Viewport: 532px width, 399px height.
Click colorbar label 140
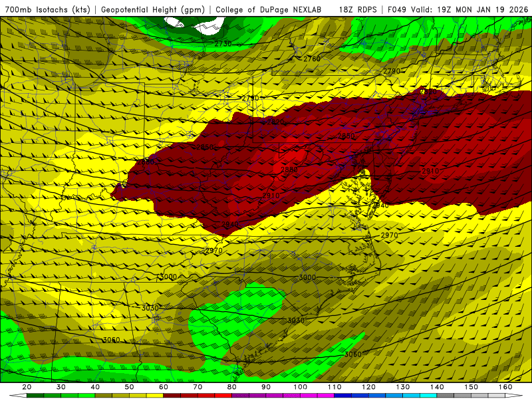pos(437,387)
